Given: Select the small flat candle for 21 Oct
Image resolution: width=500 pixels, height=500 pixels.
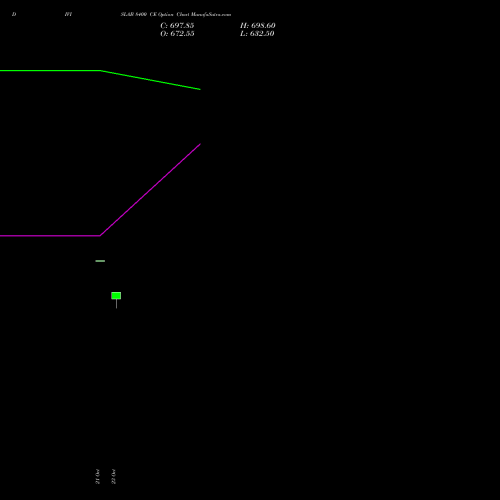Looking at the screenshot, I should 100,261.
